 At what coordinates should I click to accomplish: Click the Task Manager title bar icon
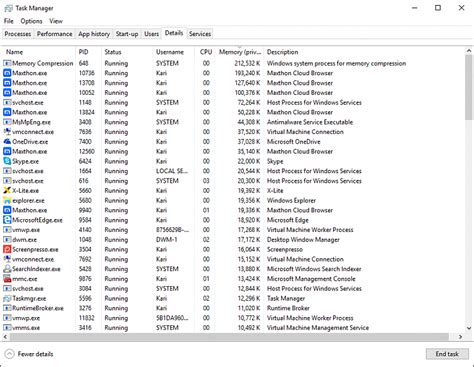coord(8,8)
